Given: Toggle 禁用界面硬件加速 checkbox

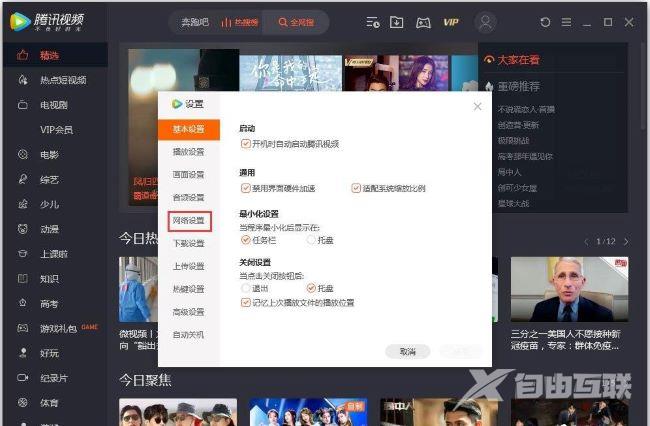Looking at the screenshot, I should tap(245, 188).
